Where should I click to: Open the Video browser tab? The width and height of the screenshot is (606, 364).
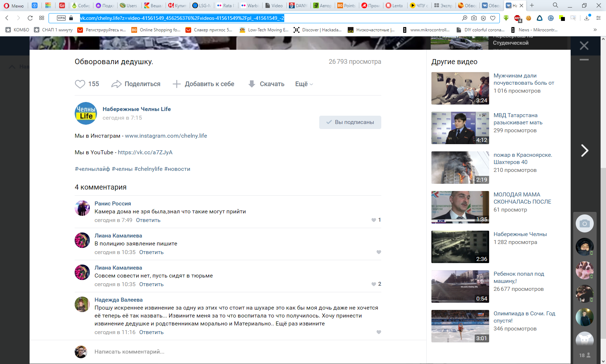pos(274,5)
